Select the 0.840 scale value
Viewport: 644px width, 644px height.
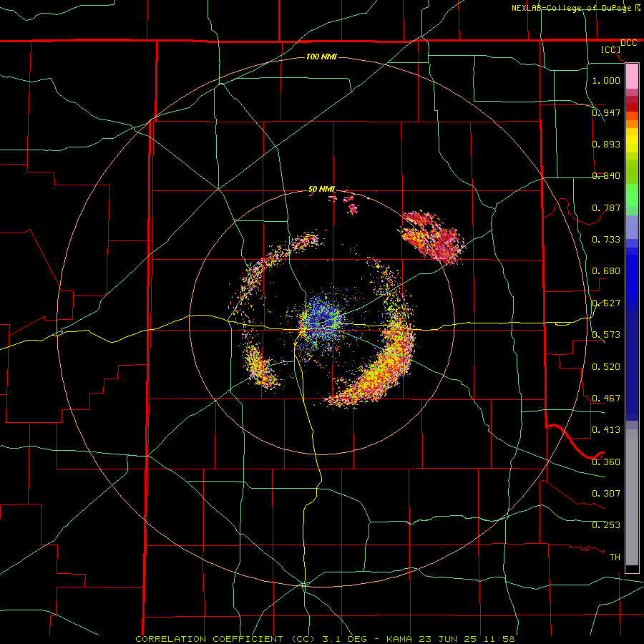[x=606, y=175]
